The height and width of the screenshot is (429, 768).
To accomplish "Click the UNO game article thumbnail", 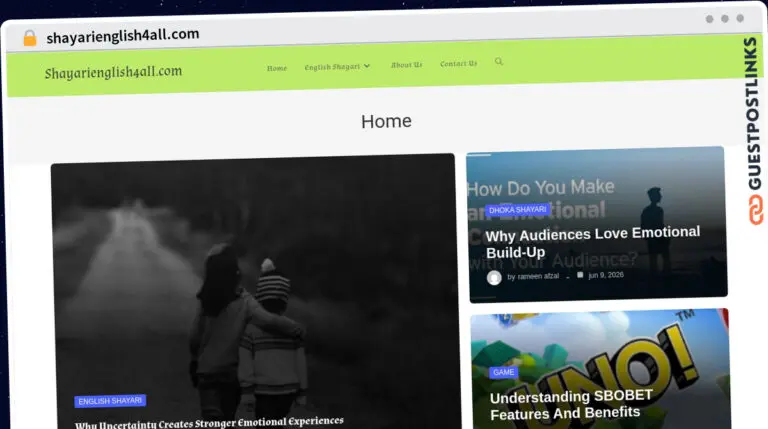I will (x=600, y=368).
